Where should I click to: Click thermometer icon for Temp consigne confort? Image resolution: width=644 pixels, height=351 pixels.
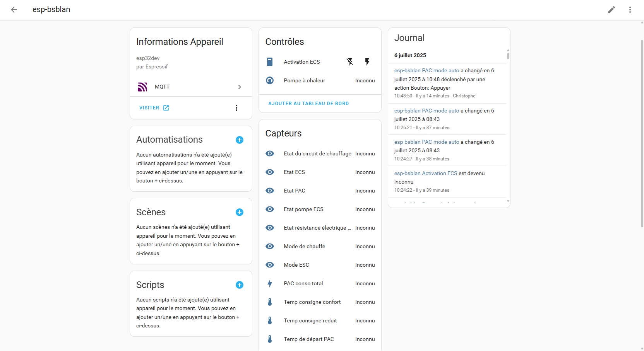pos(270,302)
